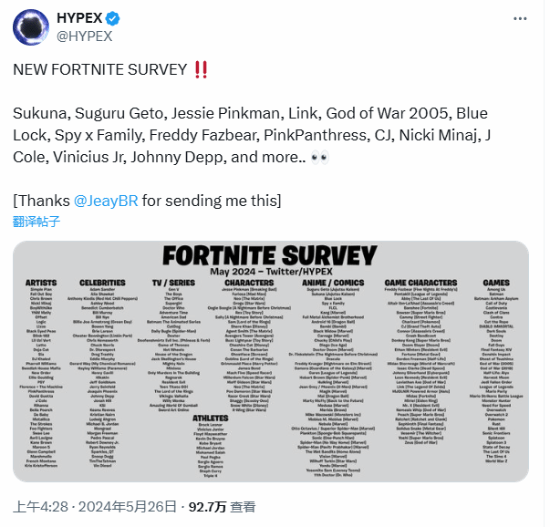This screenshot has width=550, height=527.
Task: Open the @JeayBR mention link
Action: tap(106, 201)
